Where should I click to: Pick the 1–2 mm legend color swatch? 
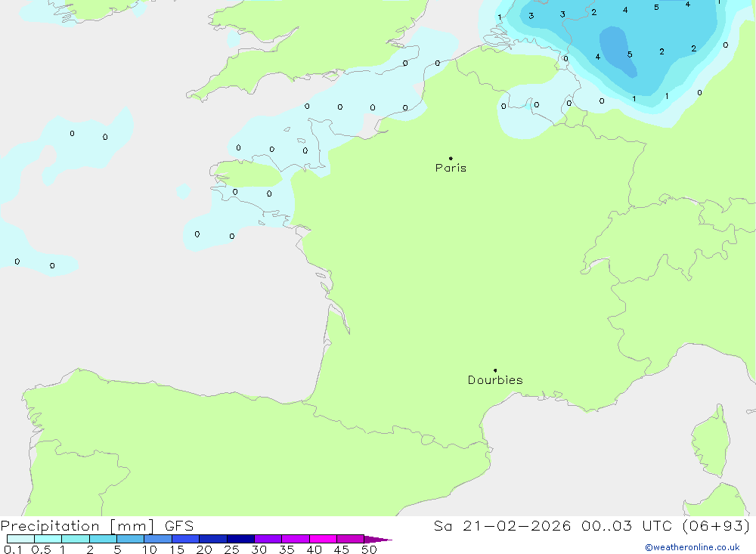(x=76, y=539)
